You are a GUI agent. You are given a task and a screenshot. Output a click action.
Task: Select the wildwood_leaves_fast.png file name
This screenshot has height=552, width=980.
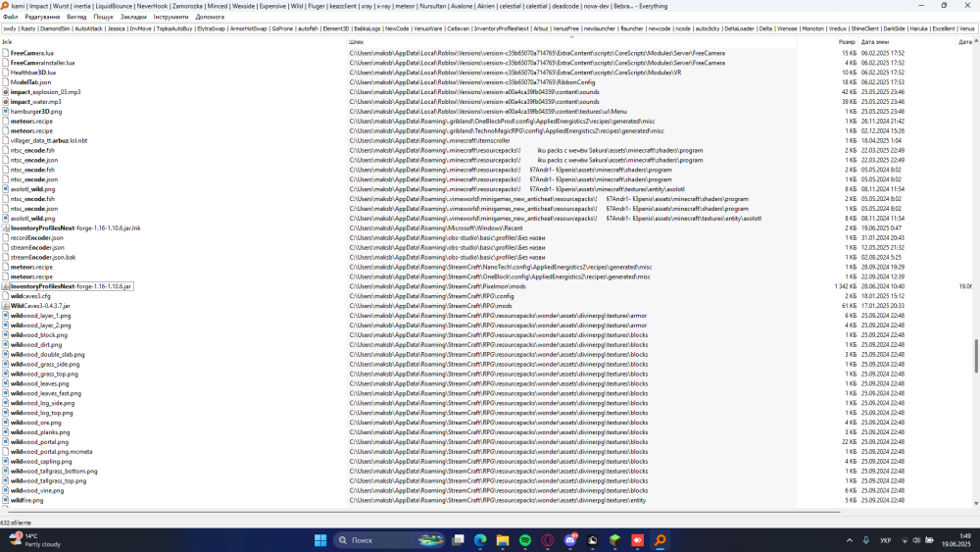click(x=46, y=393)
